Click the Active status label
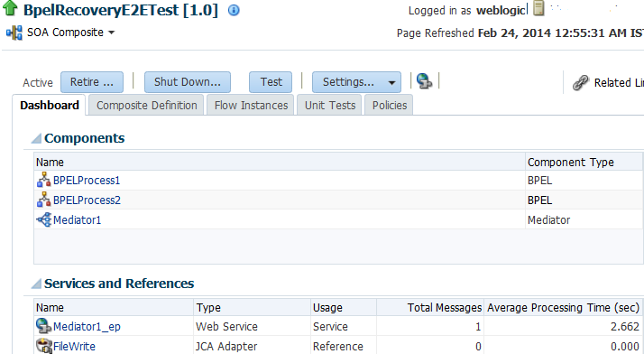 coord(38,83)
